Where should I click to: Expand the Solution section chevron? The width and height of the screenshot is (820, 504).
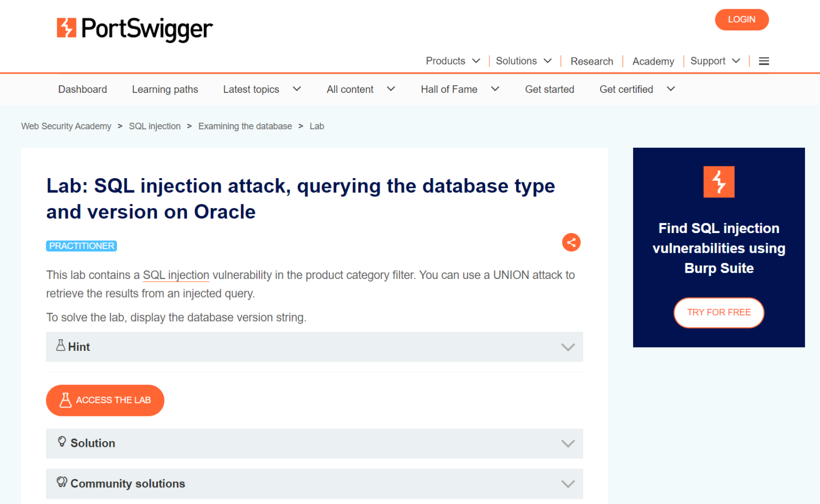pyautogui.click(x=568, y=444)
